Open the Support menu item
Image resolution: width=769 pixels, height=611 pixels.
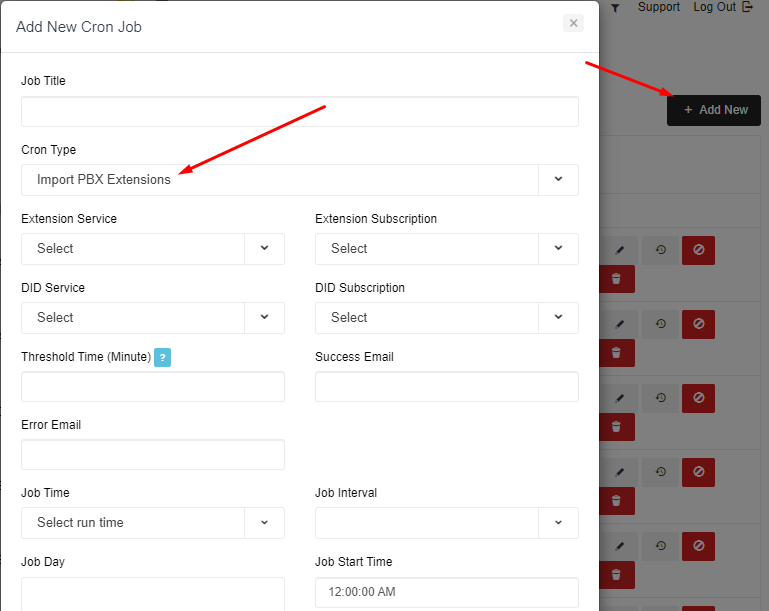tap(658, 7)
